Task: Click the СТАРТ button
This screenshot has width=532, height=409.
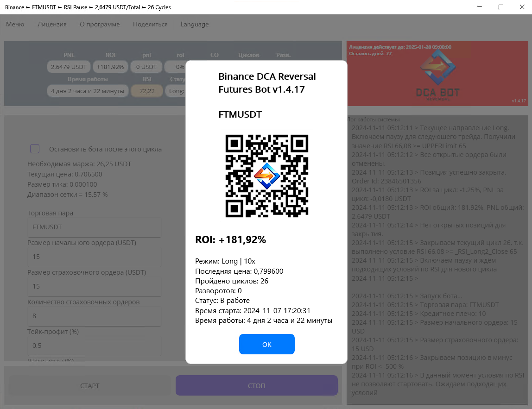Action: tap(90, 385)
